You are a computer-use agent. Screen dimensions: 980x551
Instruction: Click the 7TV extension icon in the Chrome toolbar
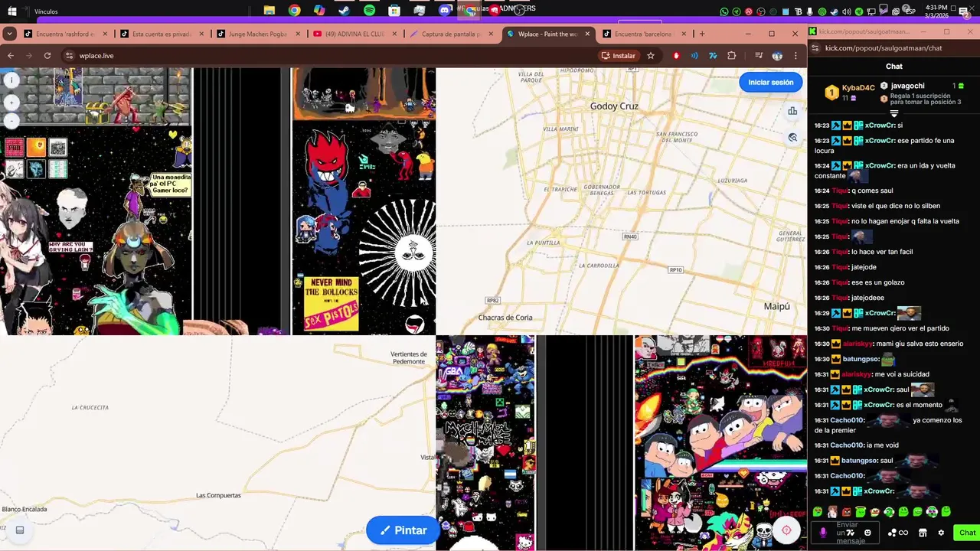coord(713,56)
